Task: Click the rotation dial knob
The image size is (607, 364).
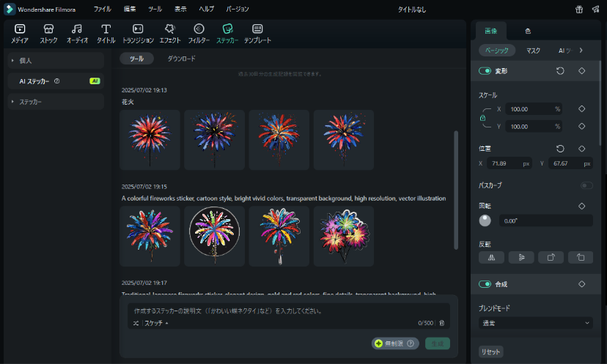Action: point(485,220)
